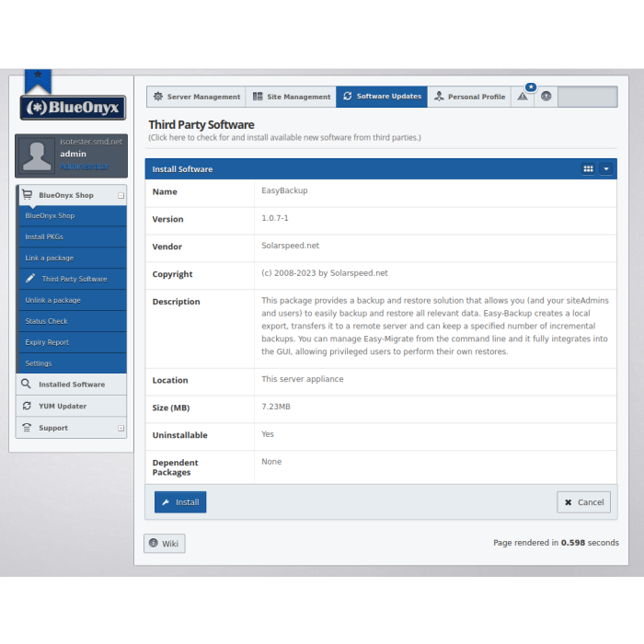Open the dropdown arrow in Install Software header
The width and height of the screenshot is (644, 644).
605,169
